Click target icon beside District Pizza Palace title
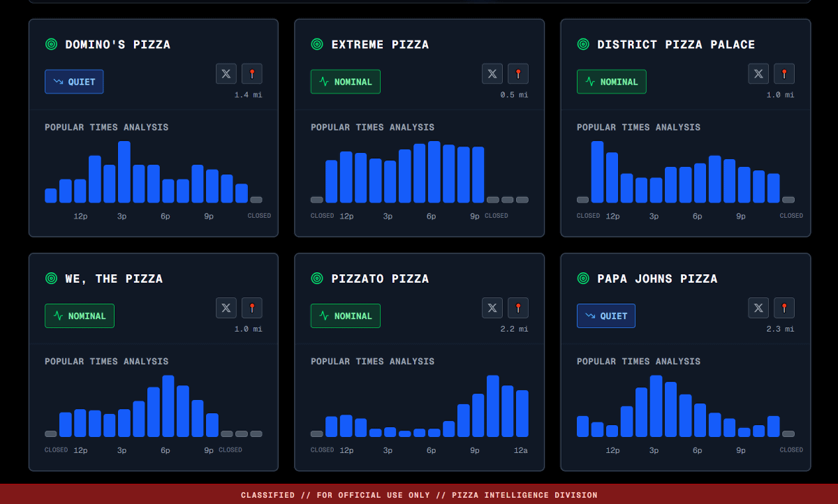 [583, 44]
